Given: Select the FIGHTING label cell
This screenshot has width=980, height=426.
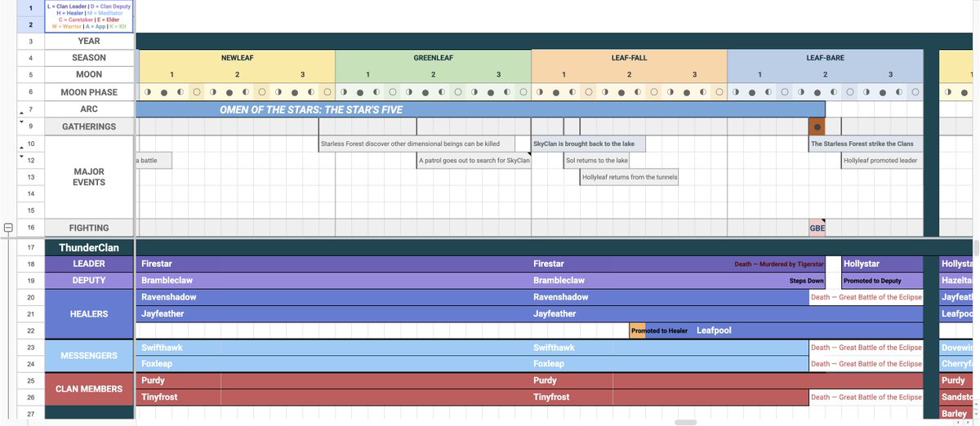Looking at the screenshot, I should click(89, 228).
